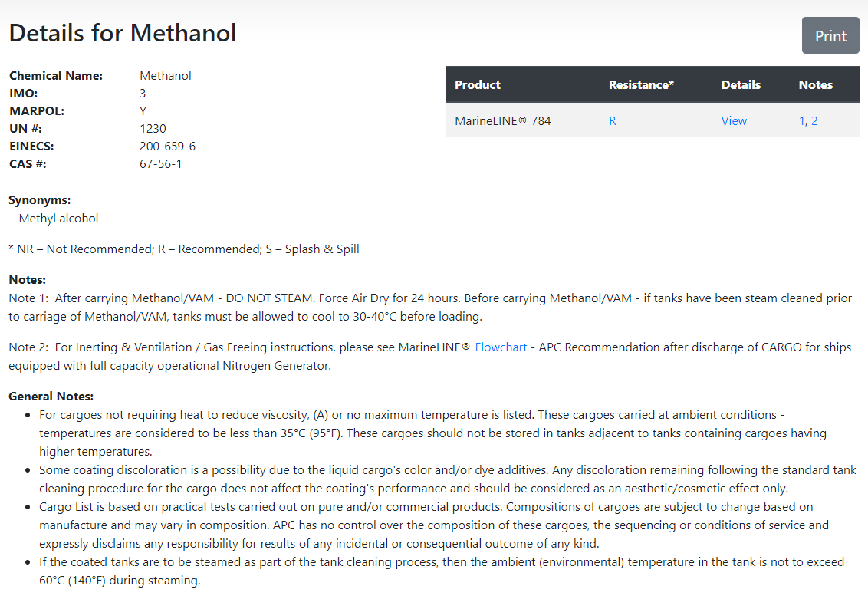The height and width of the screenshot is (596, 868).
Task: Select the Resistance column header
Action: (x=641, y=84)
